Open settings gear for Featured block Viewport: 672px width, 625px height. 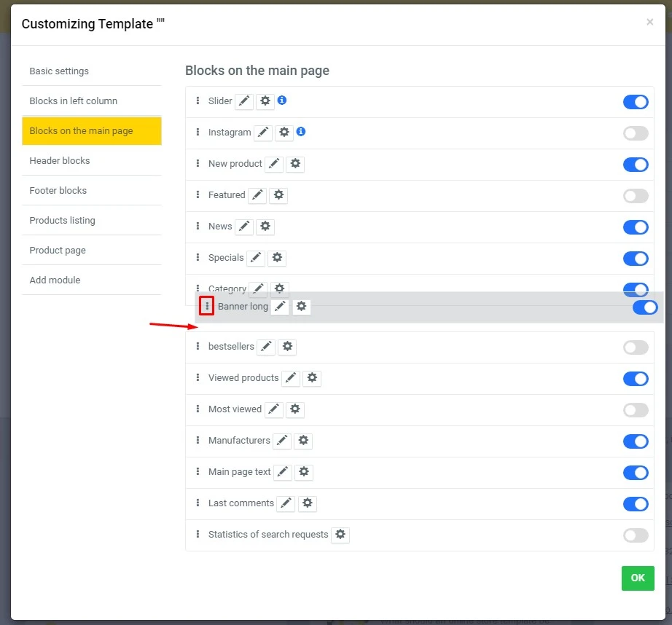tap(278, 195)
